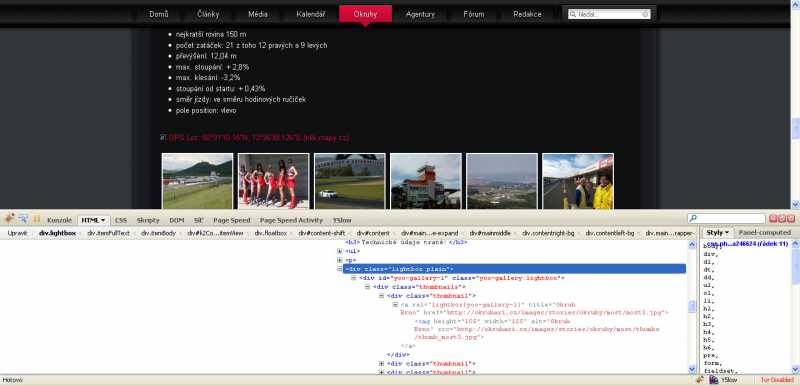Activate the Firebug element inspector icon
Image resolution: width=800 pixels, height=386 pixels.
[23, 219]
